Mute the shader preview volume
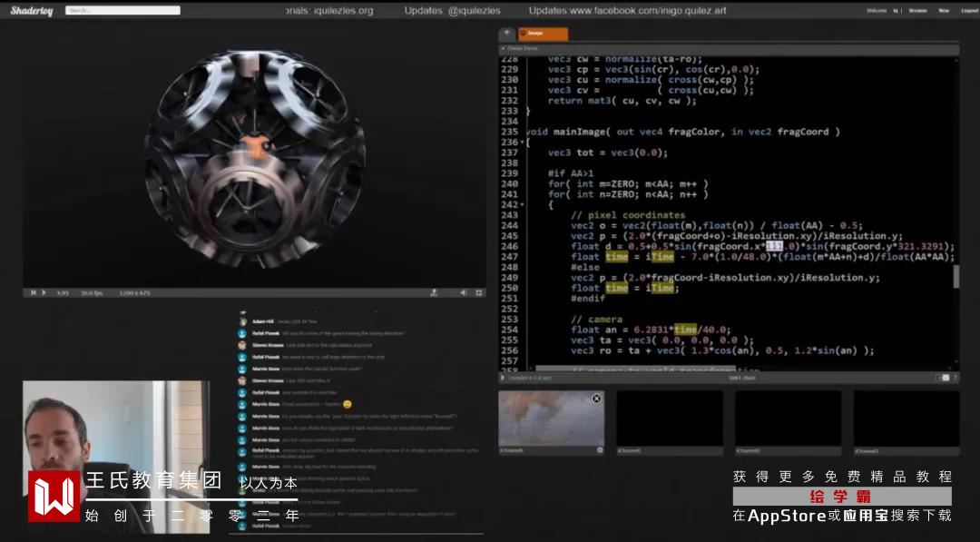Viewport: 980px width, 542px height. pos(463,292)
